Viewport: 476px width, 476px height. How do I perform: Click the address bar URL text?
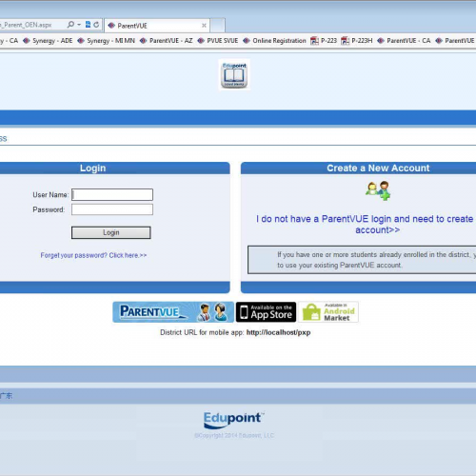click(26, 25)
